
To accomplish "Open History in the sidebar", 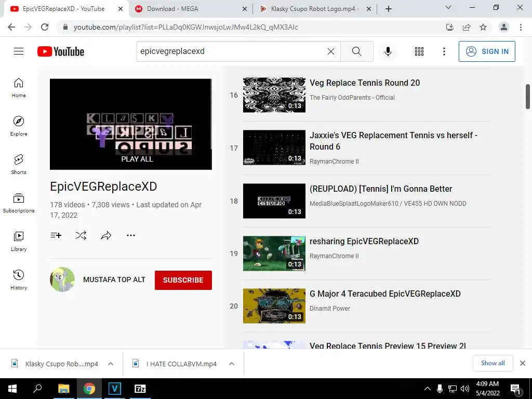I will pos(19,280).
